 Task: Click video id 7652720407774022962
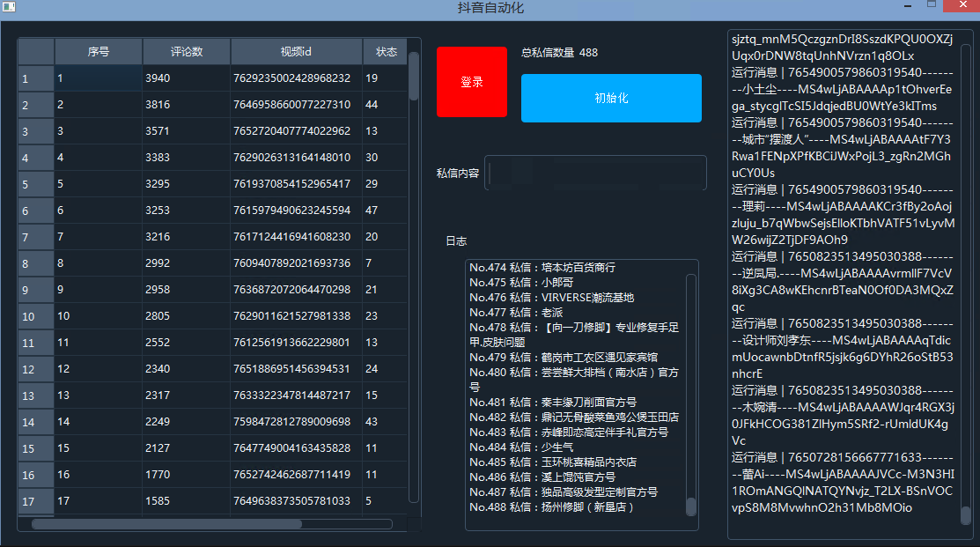point(296,131)
